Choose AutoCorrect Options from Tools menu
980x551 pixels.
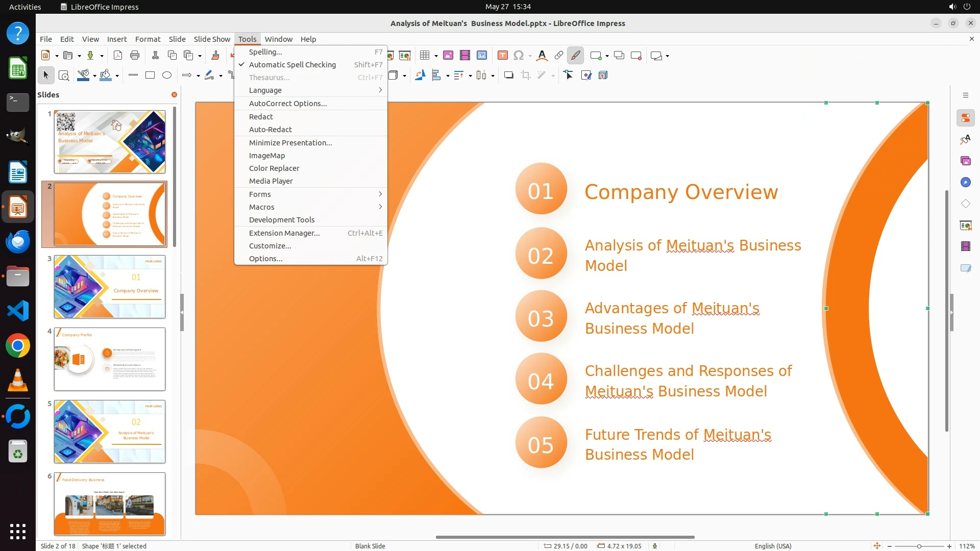287,104
